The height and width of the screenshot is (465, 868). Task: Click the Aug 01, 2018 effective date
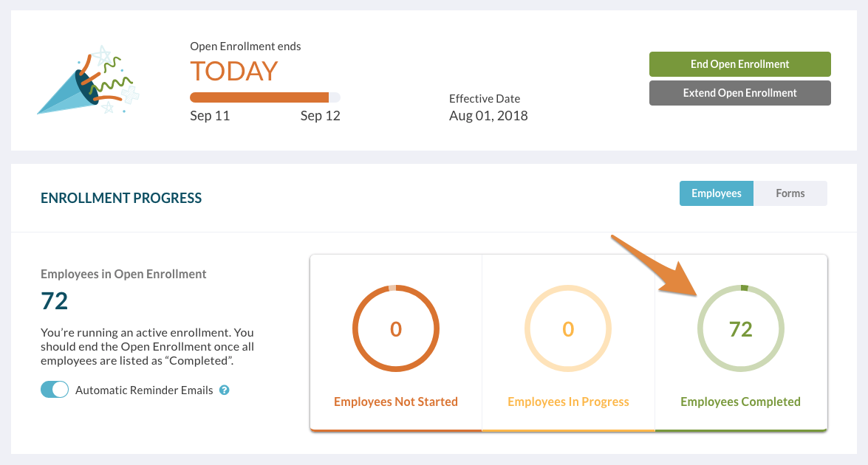pos(488,116)
